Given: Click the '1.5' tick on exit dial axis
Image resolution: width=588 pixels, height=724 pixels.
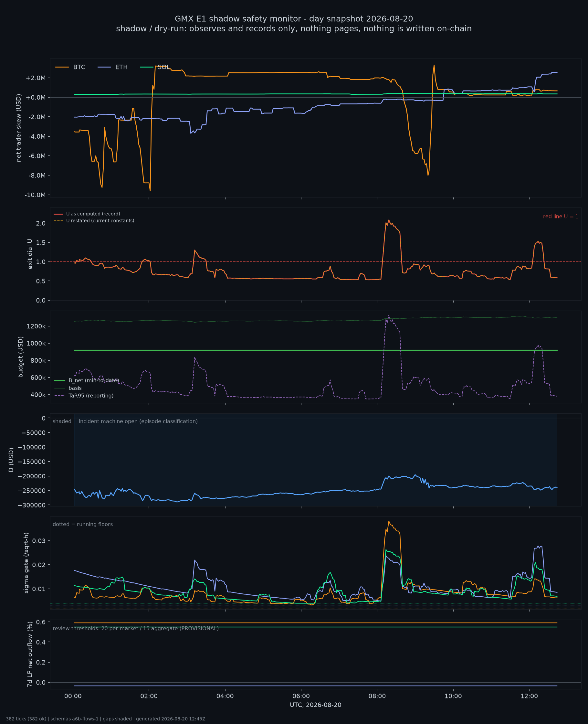Looking at the screenshot, I should tap(41, 243).
